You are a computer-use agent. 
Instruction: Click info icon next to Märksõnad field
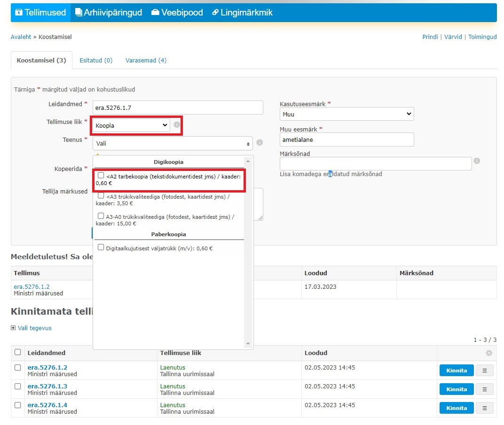coord(477,161)
